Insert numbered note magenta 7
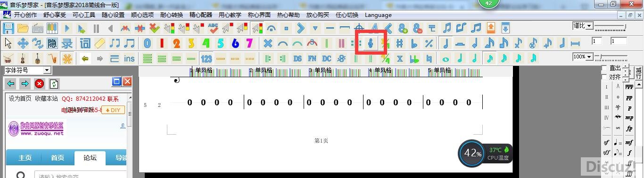This screenshot has width=644, height=178. tap(249, 43)
